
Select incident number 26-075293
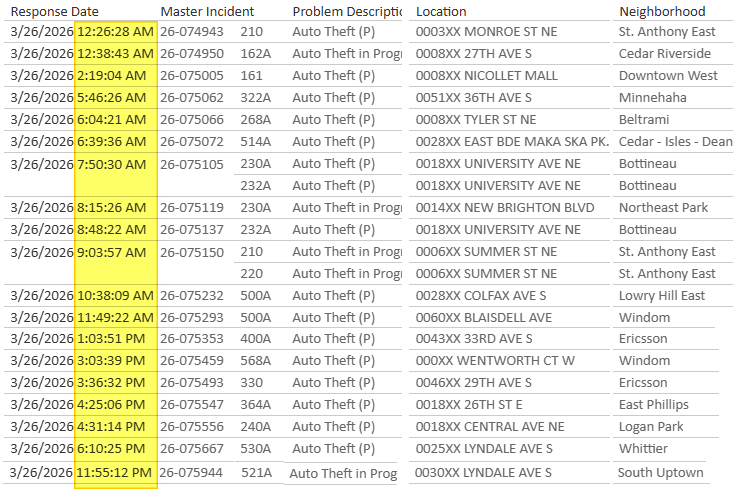pos(192,318)
